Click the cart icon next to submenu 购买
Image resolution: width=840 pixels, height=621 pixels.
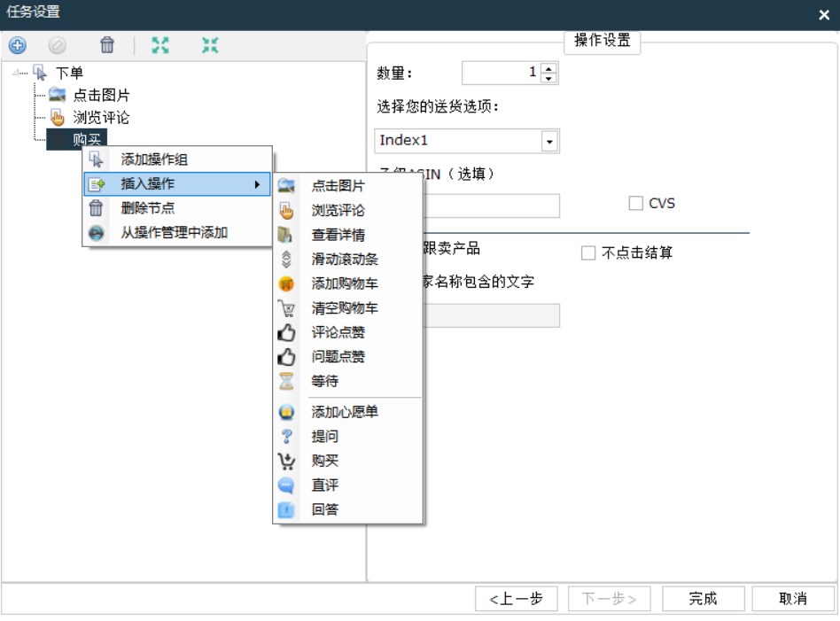(x=286, y=461)
